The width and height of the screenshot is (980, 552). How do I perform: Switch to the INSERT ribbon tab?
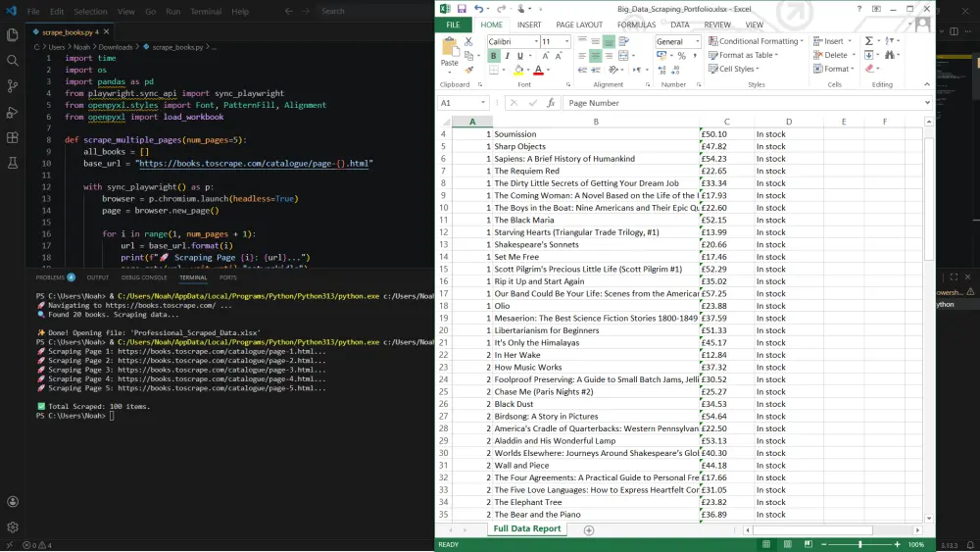[529, 25]
